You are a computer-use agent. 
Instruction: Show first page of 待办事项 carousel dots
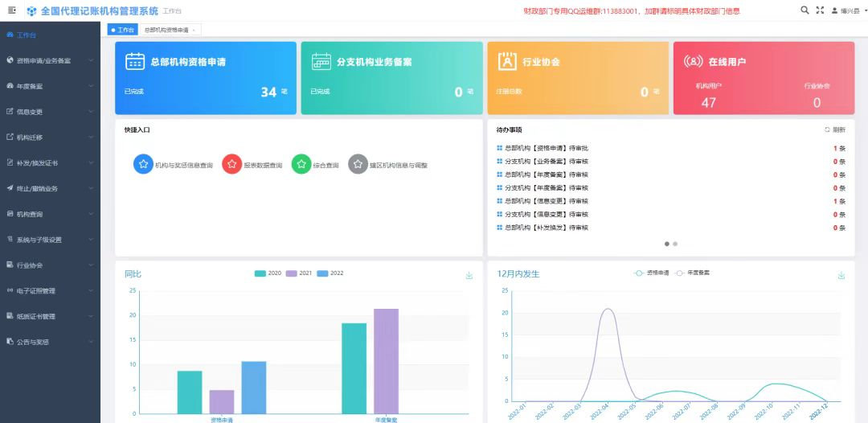[667, 244]
